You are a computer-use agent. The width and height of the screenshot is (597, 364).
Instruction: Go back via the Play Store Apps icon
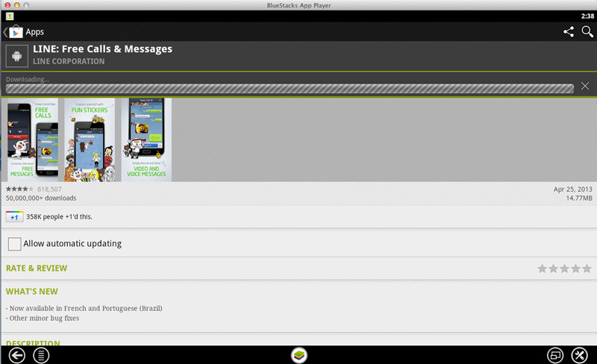[x=15, y=32]
